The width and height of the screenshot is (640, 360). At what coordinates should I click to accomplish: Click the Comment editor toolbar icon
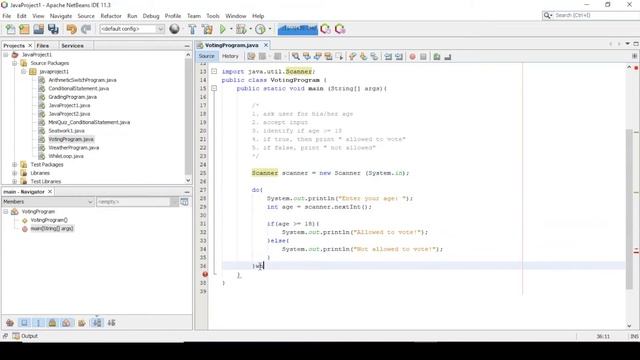(x=437, y=57)
